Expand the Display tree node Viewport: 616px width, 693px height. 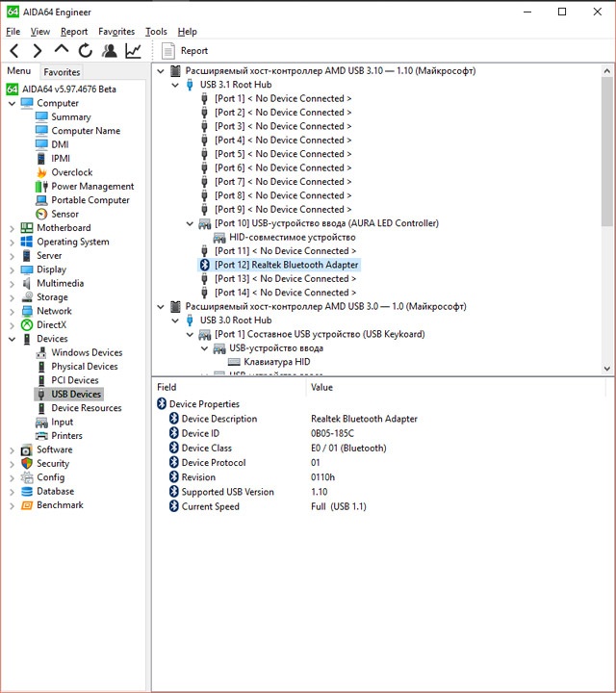pyautogui.click(x=12, y=269)
